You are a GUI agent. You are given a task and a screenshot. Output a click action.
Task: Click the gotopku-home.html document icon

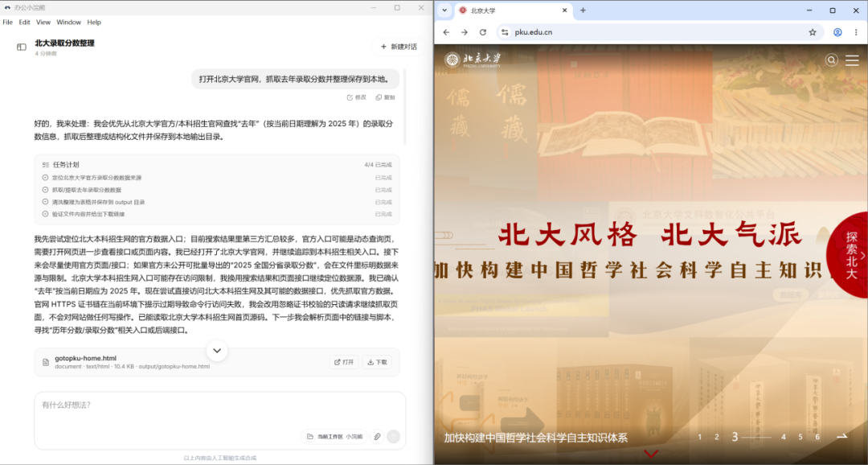click(x=46, y=362)
